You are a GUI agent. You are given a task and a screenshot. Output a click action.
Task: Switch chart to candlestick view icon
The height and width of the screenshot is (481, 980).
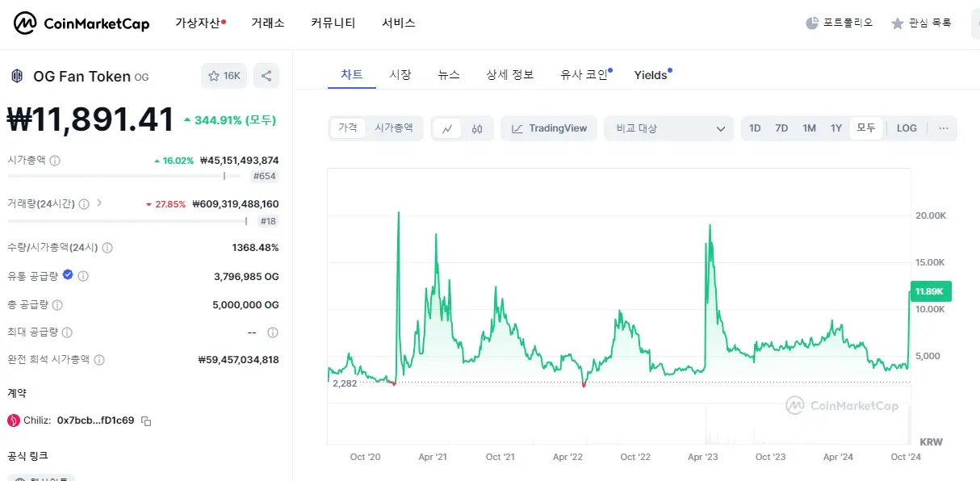(477, 128)
